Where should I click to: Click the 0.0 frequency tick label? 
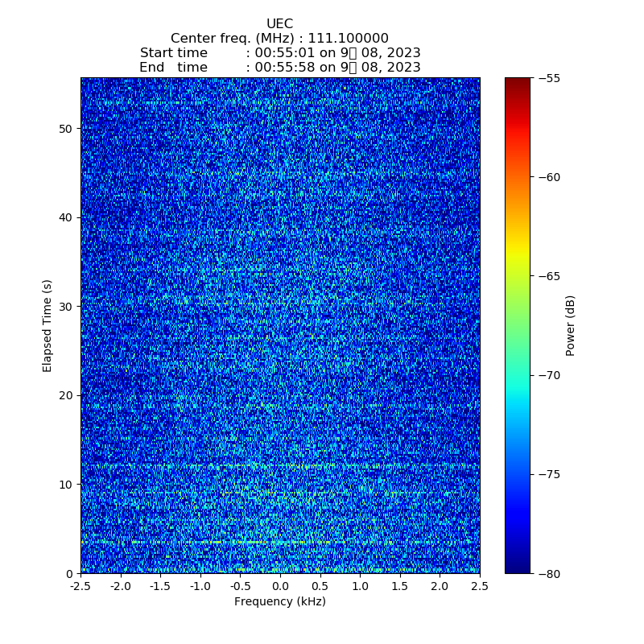[x=280, y=585]
